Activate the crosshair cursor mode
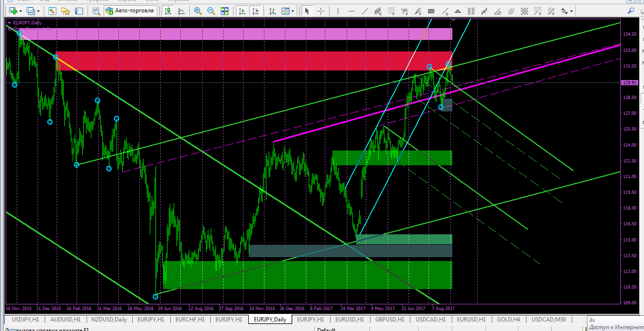This screenshot has height=331, width=644. tap(321, 10)
